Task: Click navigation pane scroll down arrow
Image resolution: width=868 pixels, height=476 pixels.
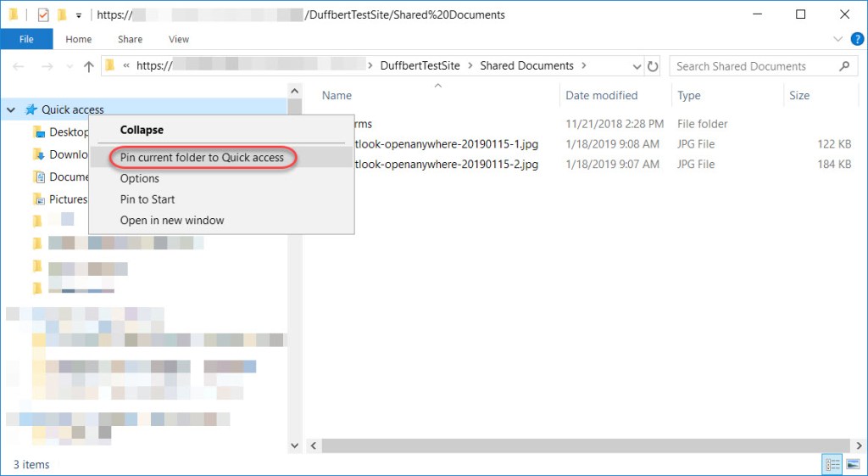Action: (x=294, y=445)
